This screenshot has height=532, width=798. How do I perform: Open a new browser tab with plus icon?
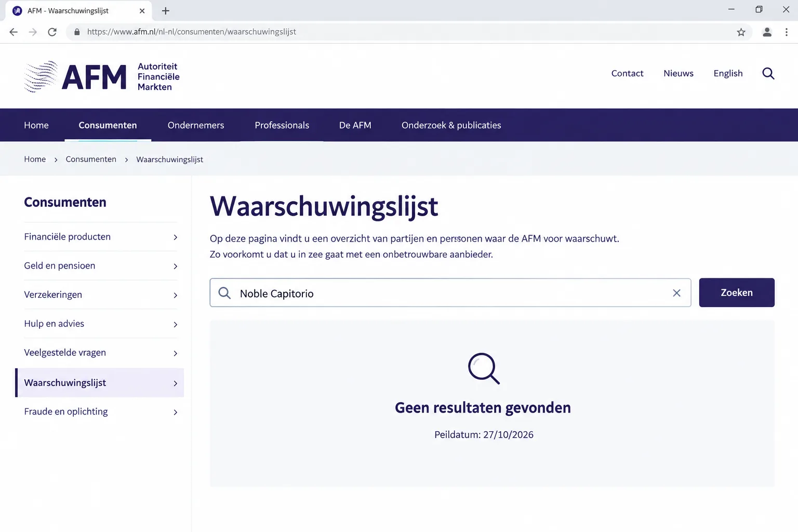(x=166, y=11)
